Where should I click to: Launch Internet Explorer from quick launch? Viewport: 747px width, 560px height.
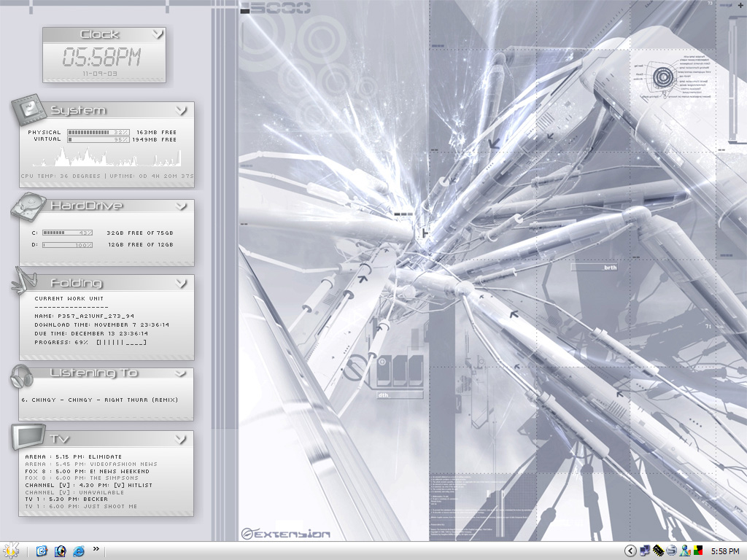click(x=80, y=551)
